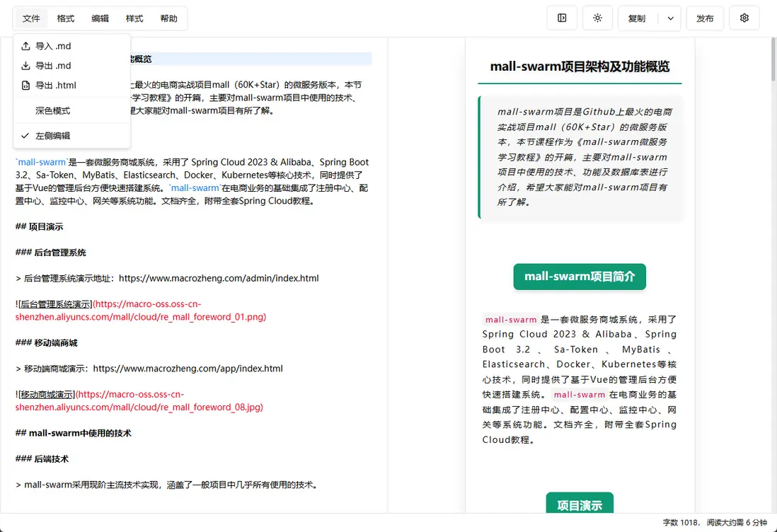Click the html file export icon
The width and height of the screenshot is (777, 532).
coord(25,85)
